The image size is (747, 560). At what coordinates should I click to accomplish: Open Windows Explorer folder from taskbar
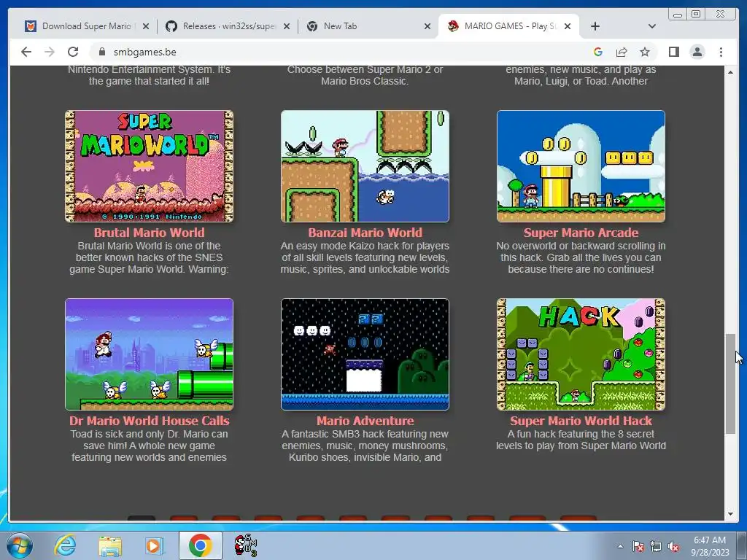point(110,545)
